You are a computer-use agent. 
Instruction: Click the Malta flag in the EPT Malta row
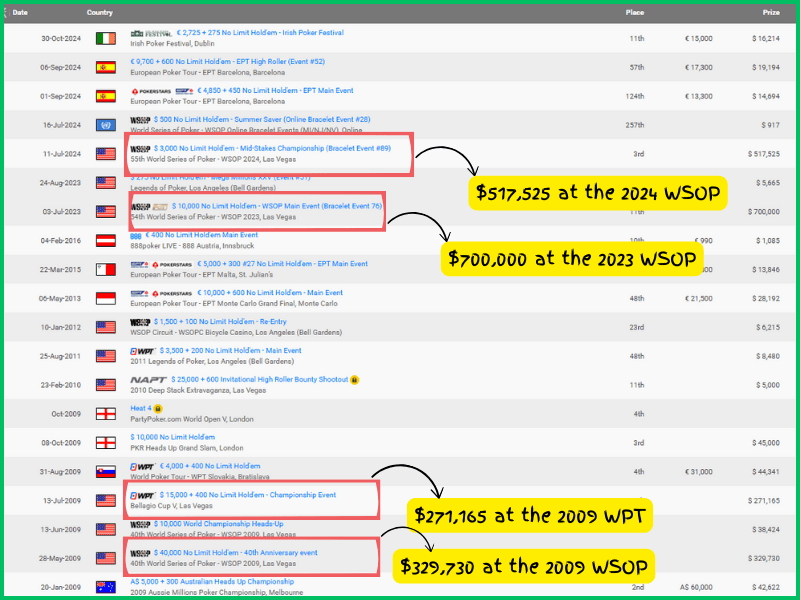coord(105,270)
